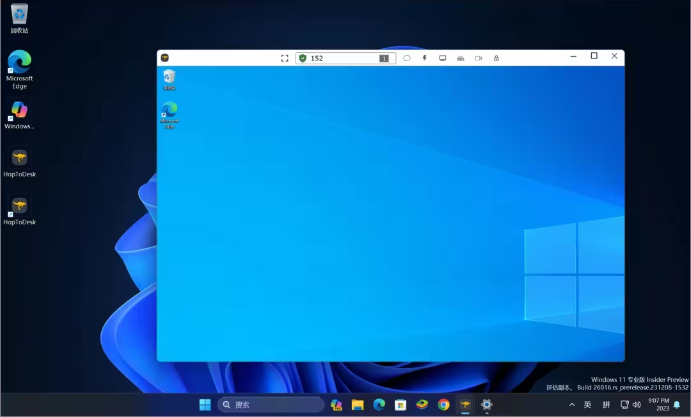Image resolution: width=691 pixels, height=417 pixels.
Task: Click the tab count badge in ID field
Action: coord(383,58)
